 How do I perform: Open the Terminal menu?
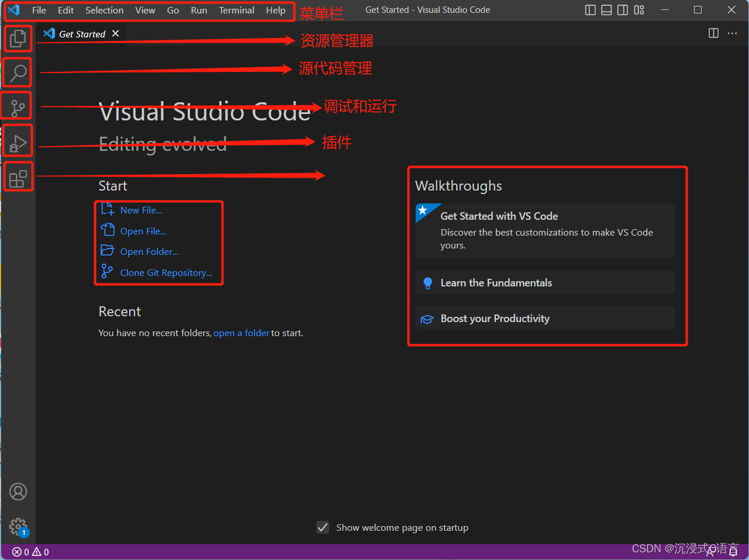pos(237,10)
